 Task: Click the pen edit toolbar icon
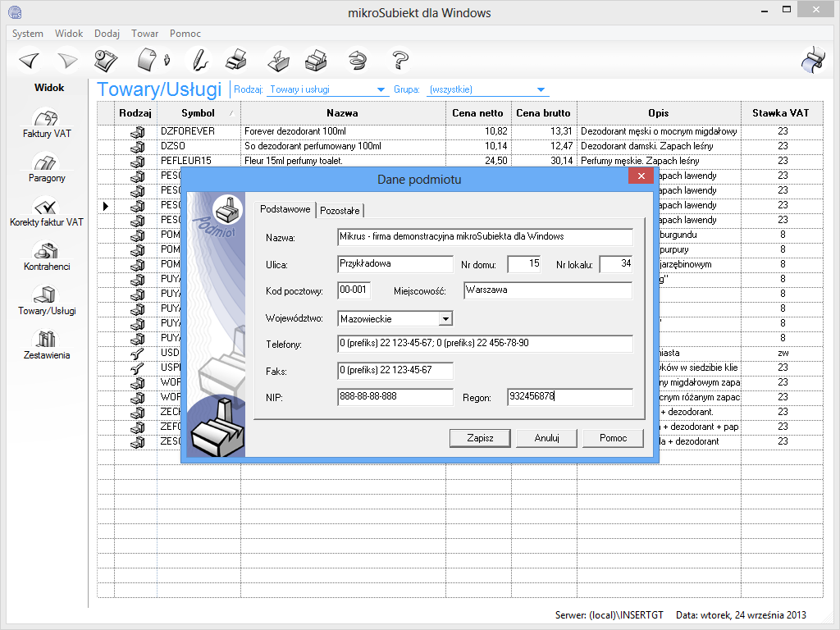[x=197, y=60]
